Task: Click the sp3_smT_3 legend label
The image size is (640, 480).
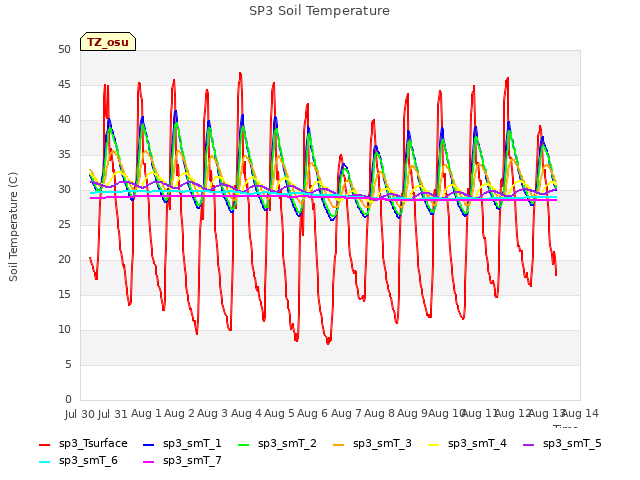Action: coord(382,443)
